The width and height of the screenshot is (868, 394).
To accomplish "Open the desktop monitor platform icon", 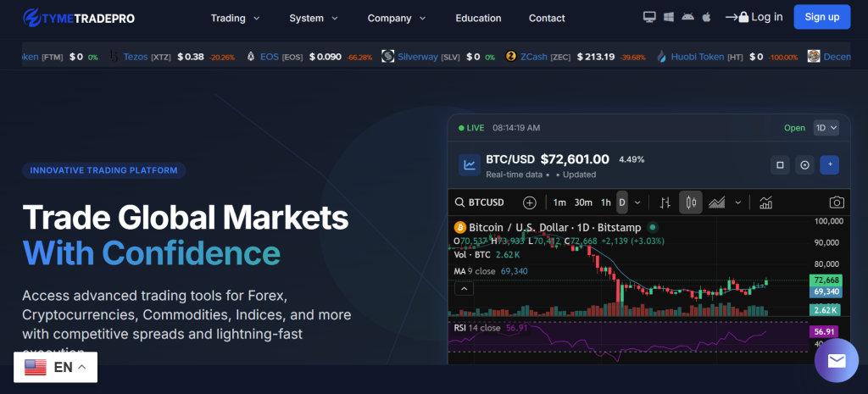I will click(649, 17).
